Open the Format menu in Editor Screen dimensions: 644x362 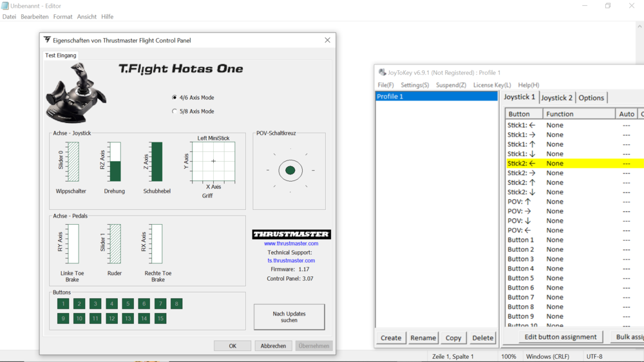pyautogui.click(x=62, y=17)
